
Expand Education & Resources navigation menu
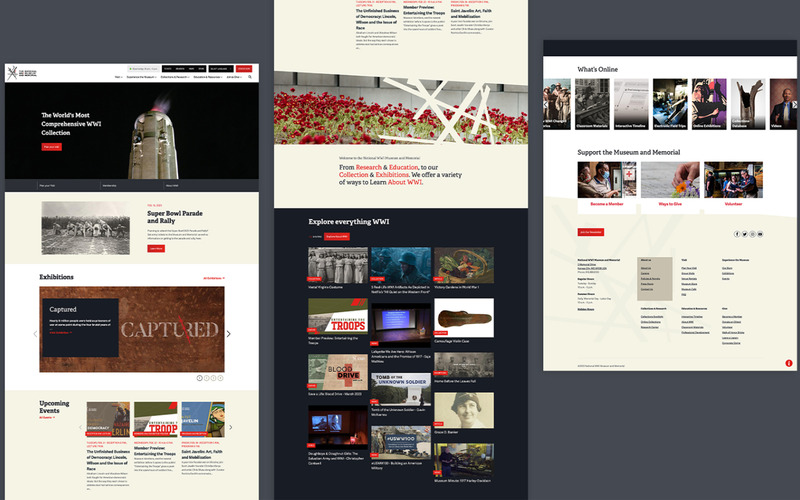(208, 77)
